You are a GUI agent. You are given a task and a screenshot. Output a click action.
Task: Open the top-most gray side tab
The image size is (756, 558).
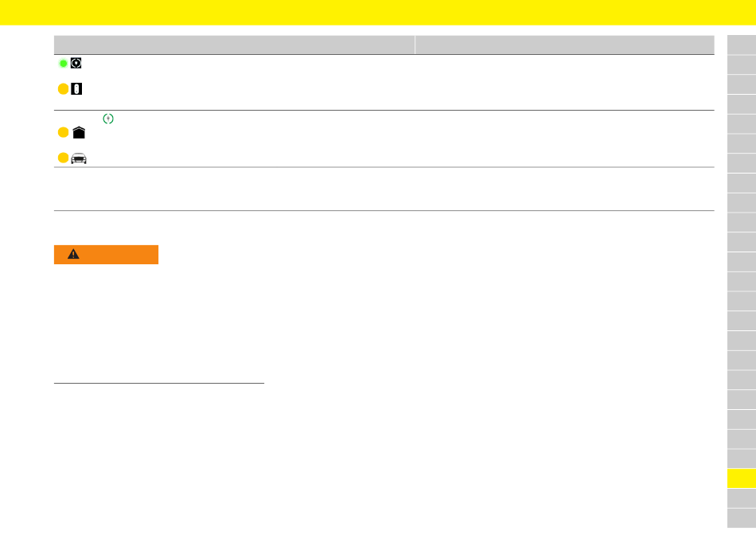click(742, 45)
